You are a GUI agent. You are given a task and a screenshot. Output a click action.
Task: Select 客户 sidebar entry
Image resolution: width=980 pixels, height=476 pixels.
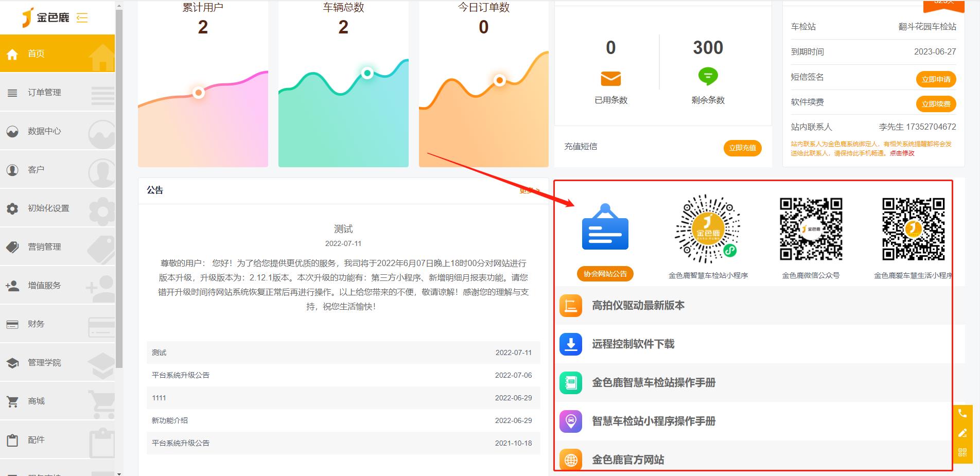pyautogui.click(x=57, y=170)
